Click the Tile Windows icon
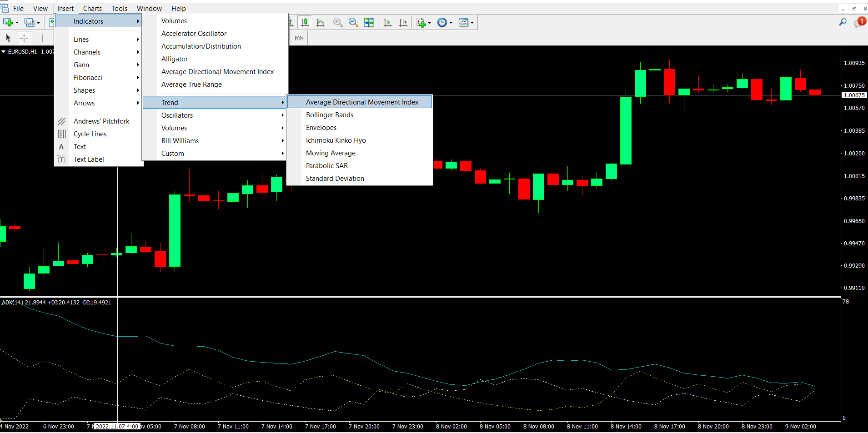This screenshot has width=868, height=433. 369,22
